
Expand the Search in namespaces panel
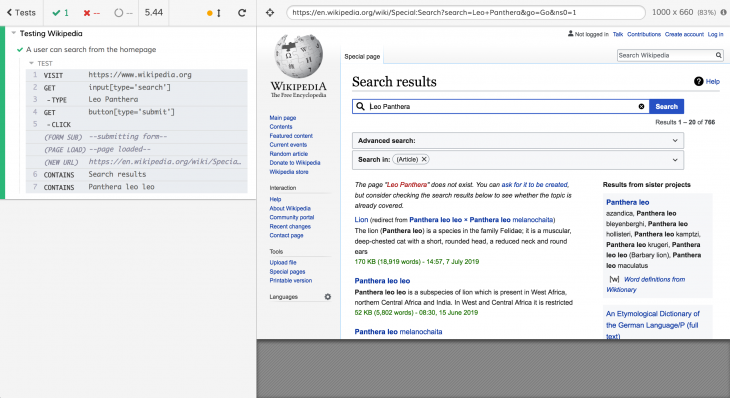(x=518, y=160)
